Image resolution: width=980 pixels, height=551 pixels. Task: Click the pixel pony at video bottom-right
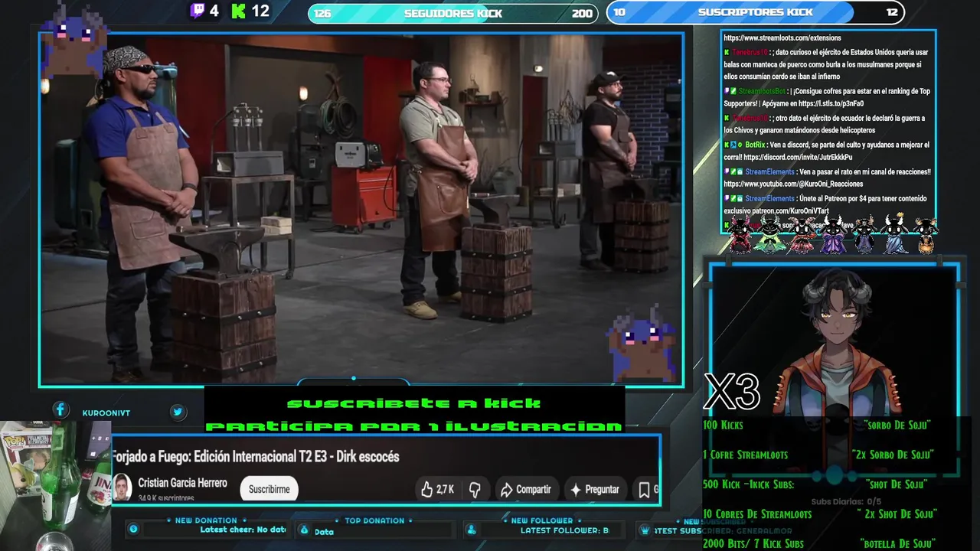(x=643, y=343)
